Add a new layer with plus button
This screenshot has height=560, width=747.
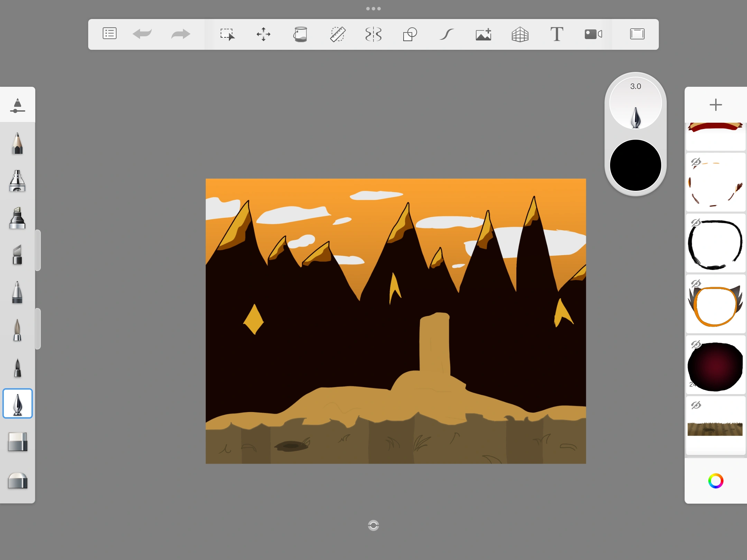pyautogui.click(x=716, y=105)
